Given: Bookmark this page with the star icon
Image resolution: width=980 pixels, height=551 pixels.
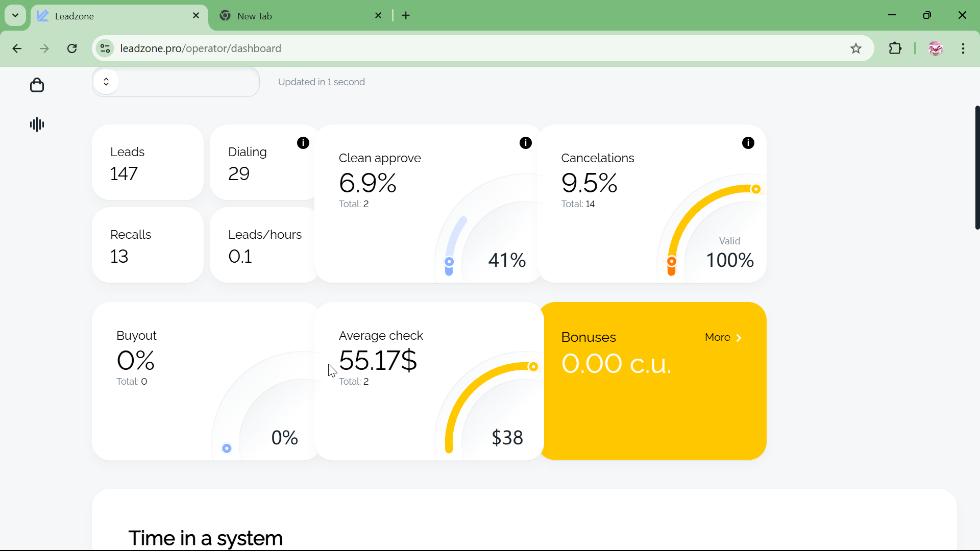Looking at the screenshot, I should pyautogui.click(x=856, y=48).
